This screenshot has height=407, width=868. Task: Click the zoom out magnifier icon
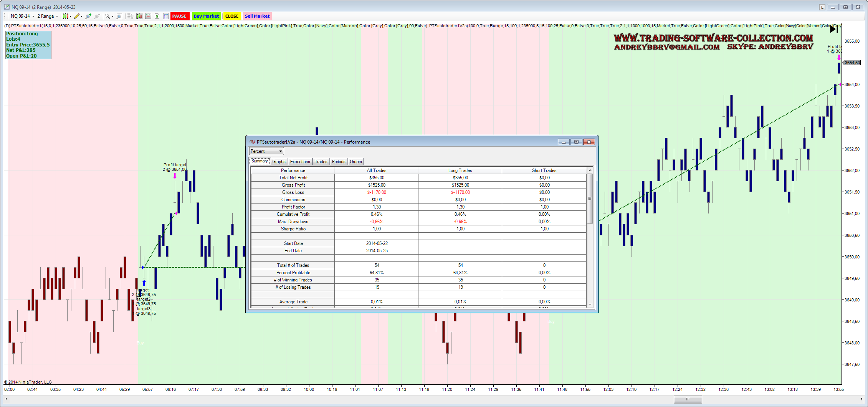point(97,16)
